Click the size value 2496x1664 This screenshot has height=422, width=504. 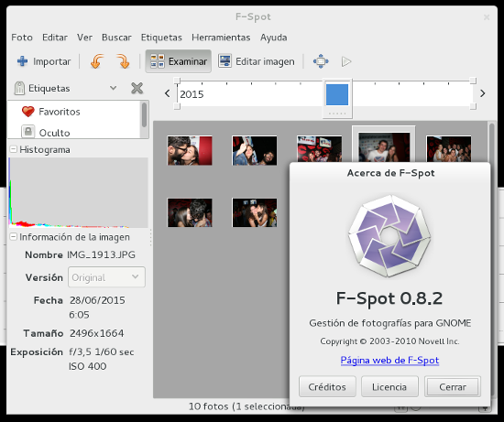(x=96, y=333)
